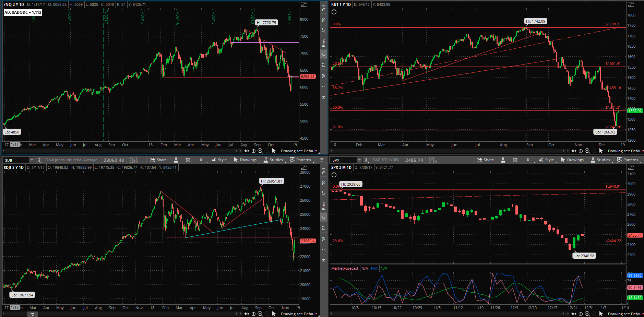Image resolution: width=644 pixels, height=317 pixels.
Task: Click the SPX symbol input field
Action: click(x=344, y=160)
